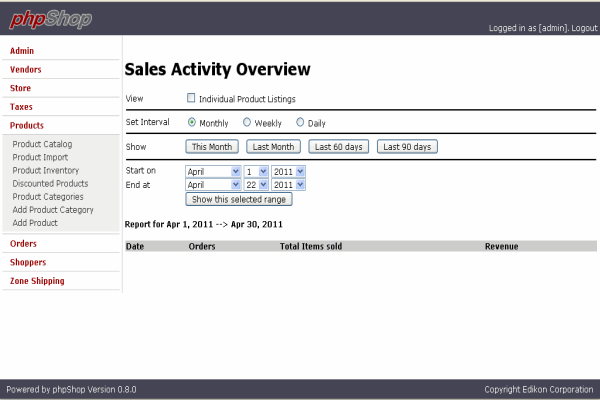
Task: Open the Product Inventory page
Action: coord(46,170)
